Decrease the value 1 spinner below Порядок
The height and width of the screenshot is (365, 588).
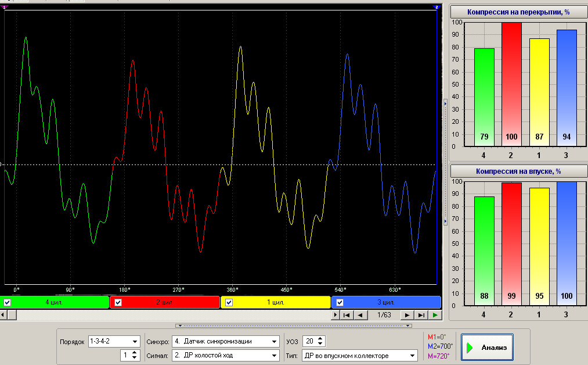(x=134, y=357)
